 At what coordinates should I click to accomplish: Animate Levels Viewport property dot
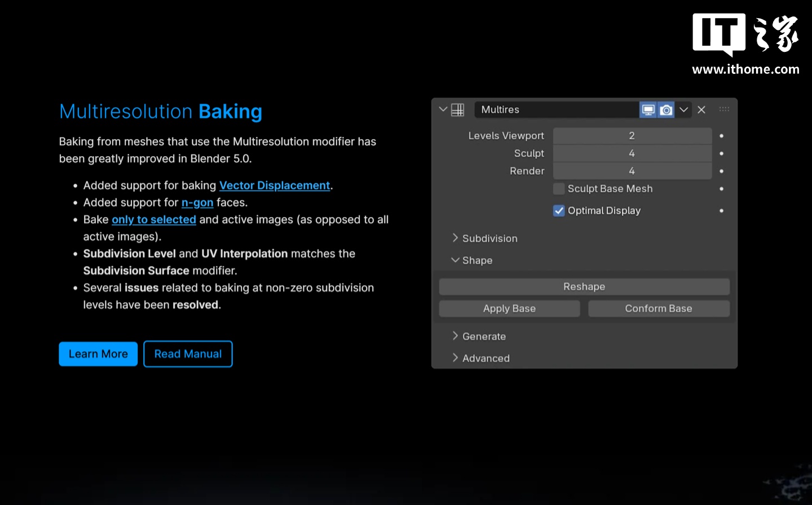722,136
